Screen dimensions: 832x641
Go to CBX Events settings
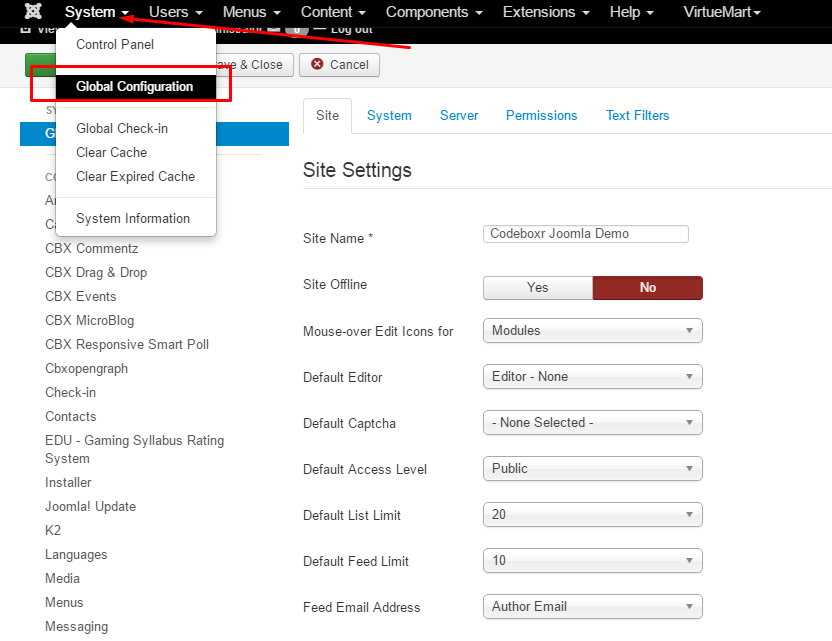81,296
